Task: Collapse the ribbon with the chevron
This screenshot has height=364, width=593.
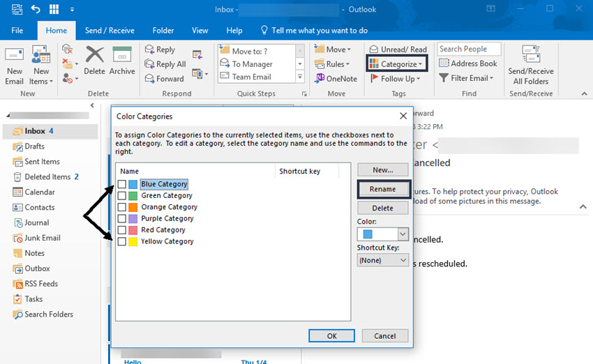Action: point(585,93)
